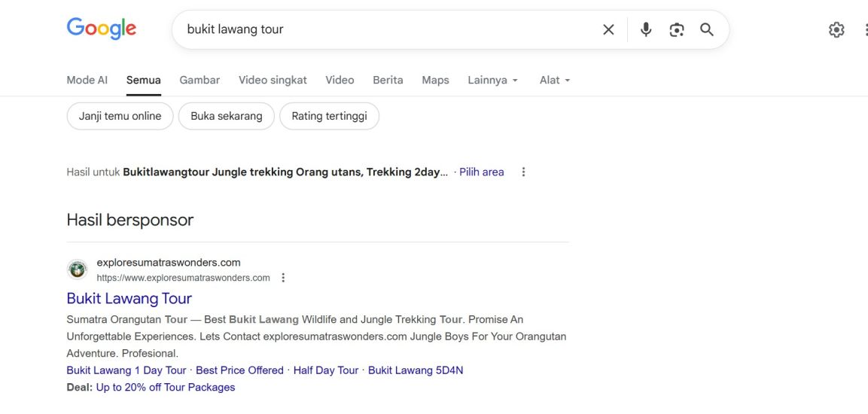
Task: Expand the Alat tools dropdown
Action: [555, 80]
